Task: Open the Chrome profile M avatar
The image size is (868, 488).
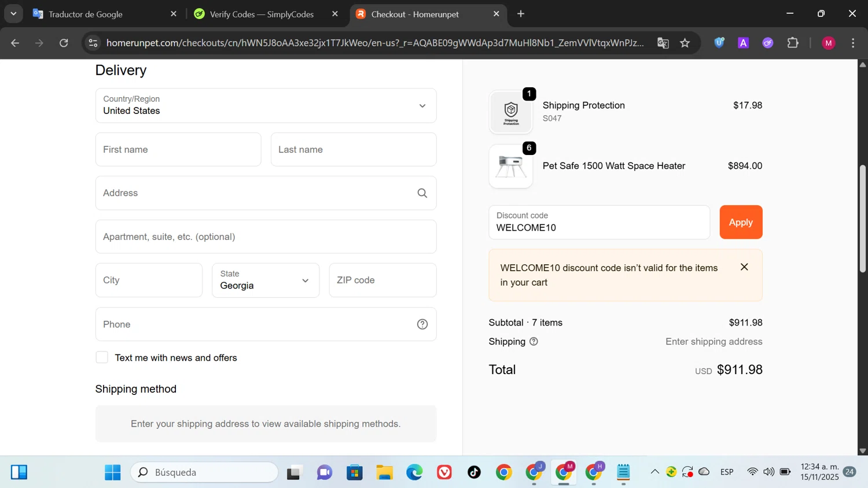Action: coord(829,43)
